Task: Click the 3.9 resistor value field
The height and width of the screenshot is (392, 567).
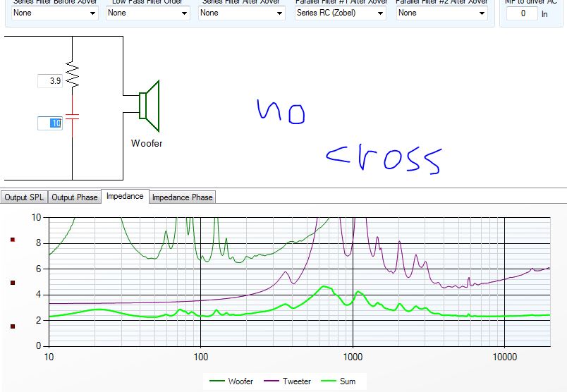Action: 50,80
